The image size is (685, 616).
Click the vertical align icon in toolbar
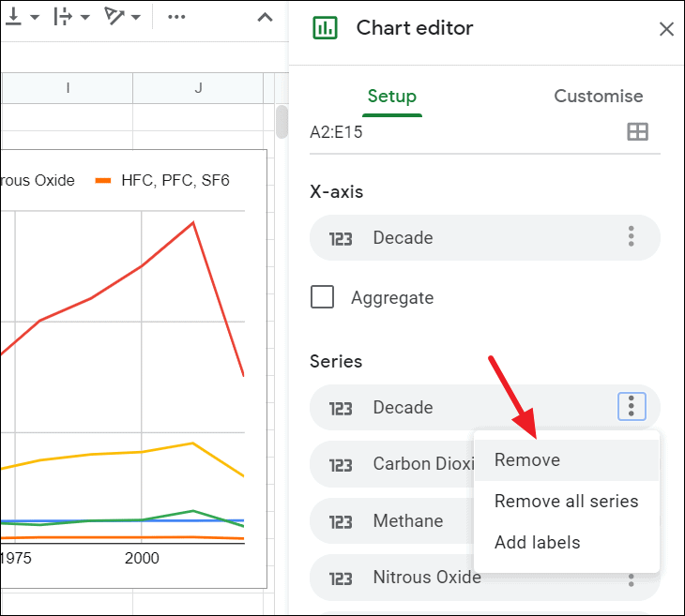pyautogui.click(x=13, y=17)
